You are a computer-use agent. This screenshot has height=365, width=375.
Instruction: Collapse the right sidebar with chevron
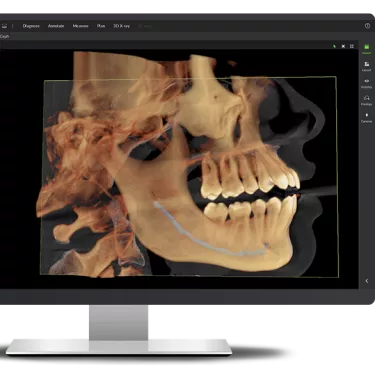click(367, 281)
